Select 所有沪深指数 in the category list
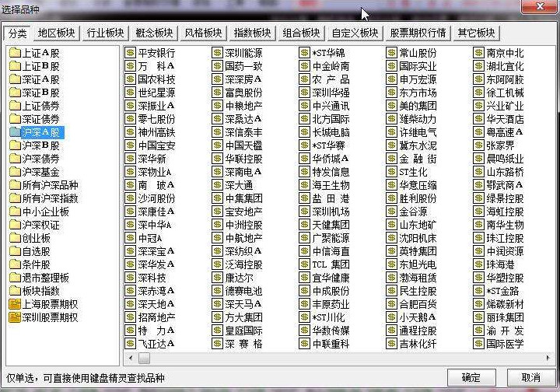 [50, 198]
